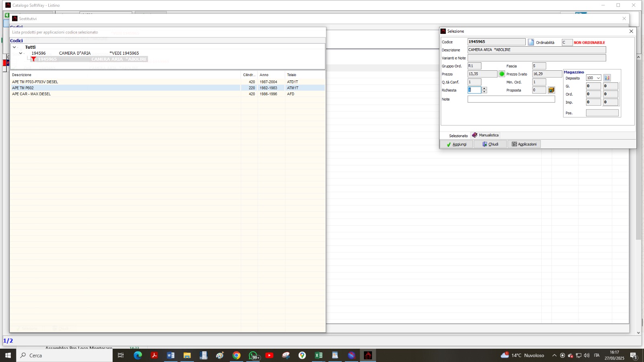Open the Deposito dropdown
The width and height of the screenshot is (644, 362).
click(x=599, y=78)
